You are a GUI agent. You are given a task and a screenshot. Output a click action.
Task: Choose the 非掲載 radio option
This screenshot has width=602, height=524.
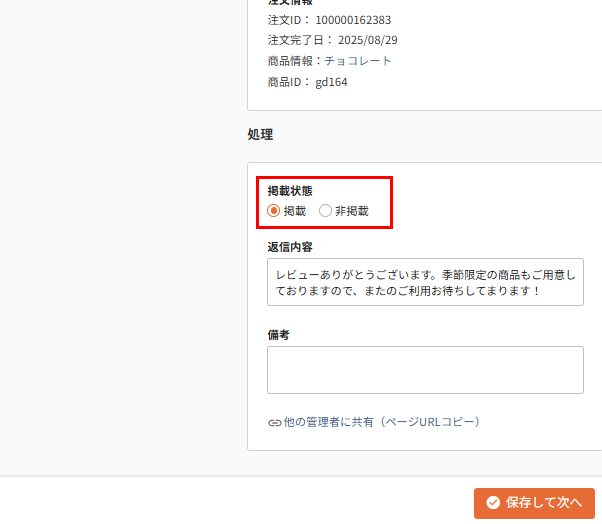click(x=325, y=211)
